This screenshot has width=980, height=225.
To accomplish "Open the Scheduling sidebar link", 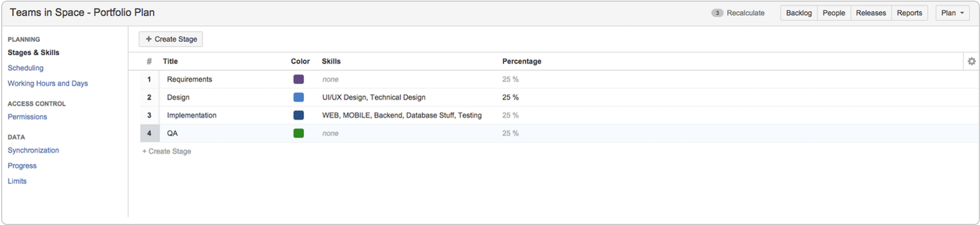I will tap(25, 68).
